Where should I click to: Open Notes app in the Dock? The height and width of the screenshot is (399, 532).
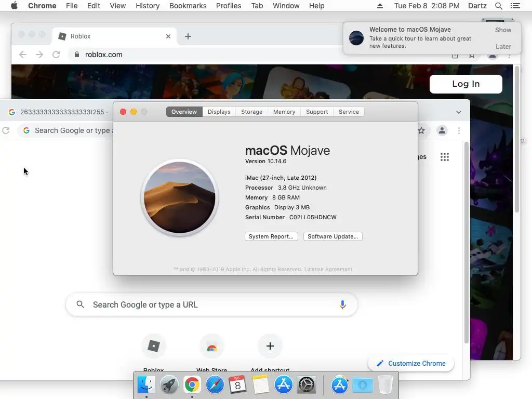pyautogui.click(x=261, y=385)
